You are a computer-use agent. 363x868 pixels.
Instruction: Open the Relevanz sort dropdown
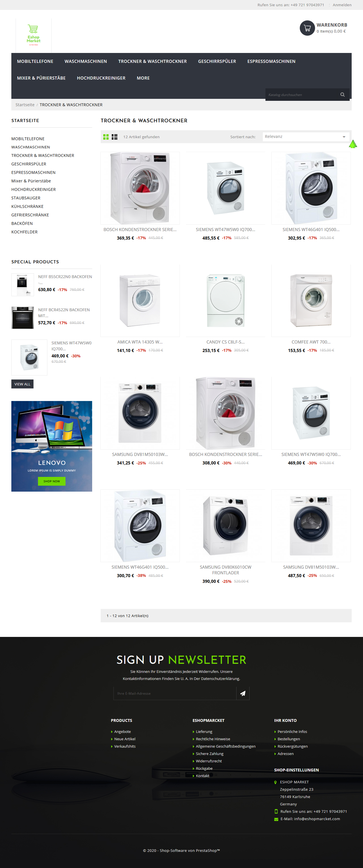305,137
